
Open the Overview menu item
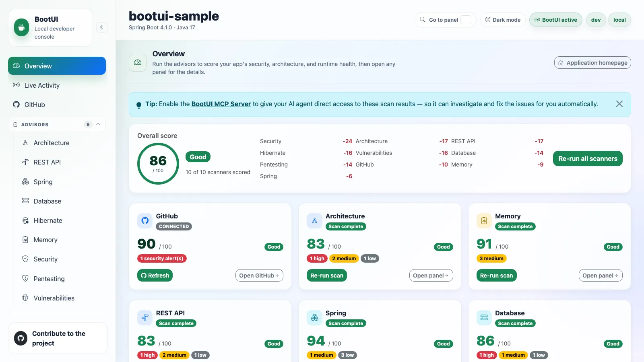57,66
